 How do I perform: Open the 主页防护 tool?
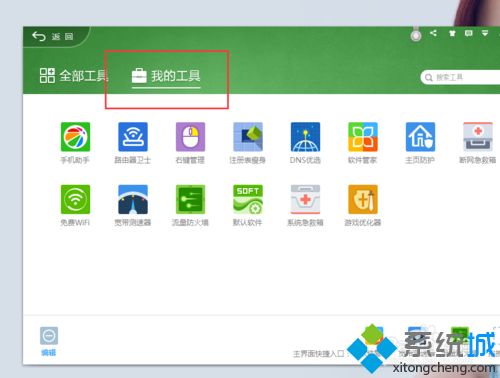[420, 137]
